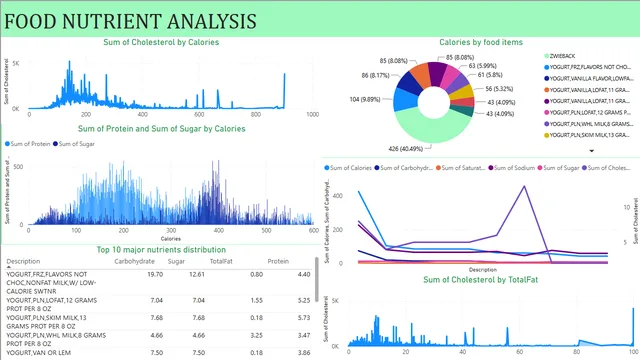The height and width of the screenshot is (360, 640).
Task: Select legend entry YOGURT,PLN,SKIM MILK,13 GRA...
Action: [587, 135]
